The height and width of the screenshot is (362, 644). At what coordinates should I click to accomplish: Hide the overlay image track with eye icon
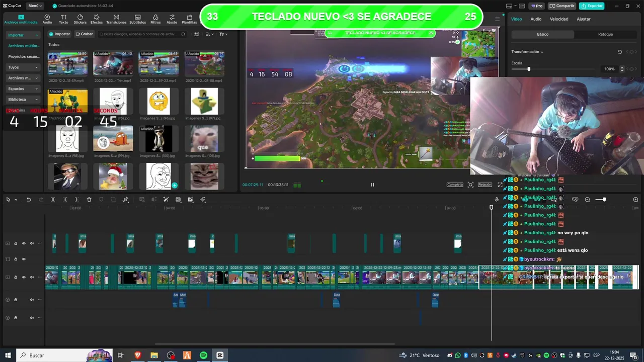pos(24,243)
